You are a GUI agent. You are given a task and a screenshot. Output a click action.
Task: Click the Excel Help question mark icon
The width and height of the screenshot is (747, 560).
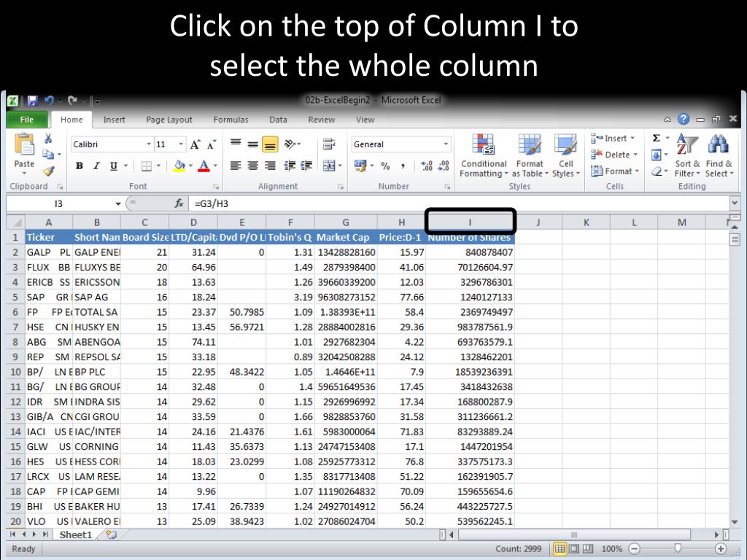[683, 119]
